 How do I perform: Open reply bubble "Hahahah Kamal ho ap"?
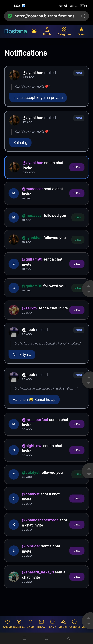34,399
